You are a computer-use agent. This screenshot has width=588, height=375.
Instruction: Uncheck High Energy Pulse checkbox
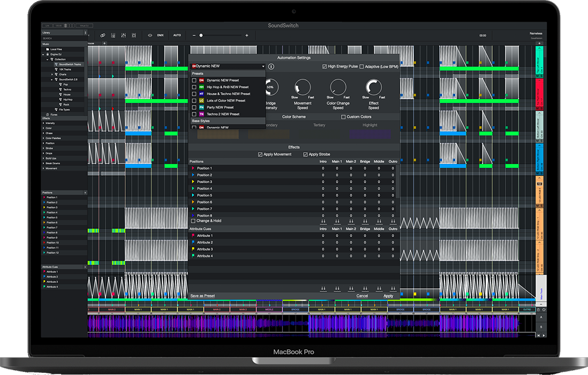coord(325,66)
